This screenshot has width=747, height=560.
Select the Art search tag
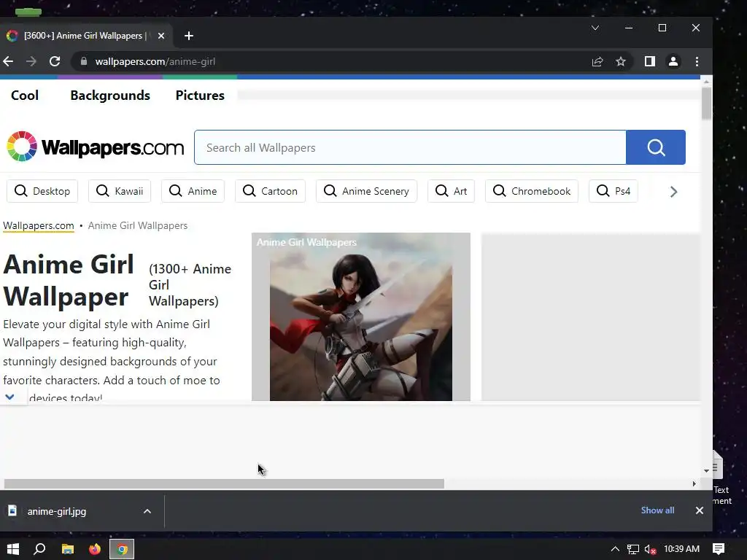point(451,191)
